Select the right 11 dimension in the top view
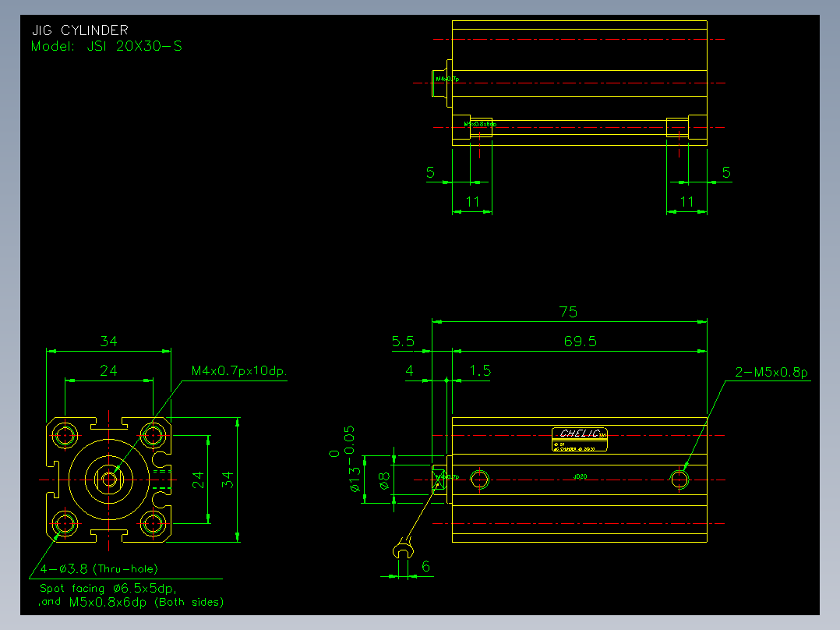 pos(686,202)
